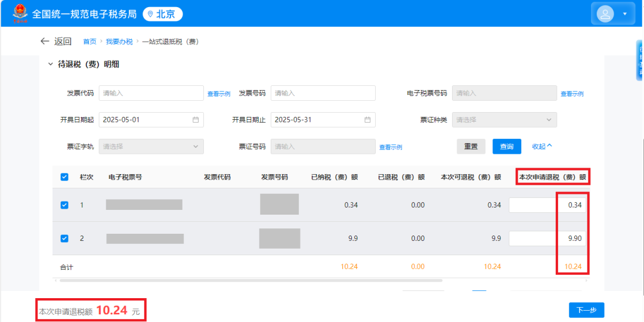Click the 已退税（费）额 column header
Image resolution: width=644 pixels, height=322 pixels.
[401, 178]
